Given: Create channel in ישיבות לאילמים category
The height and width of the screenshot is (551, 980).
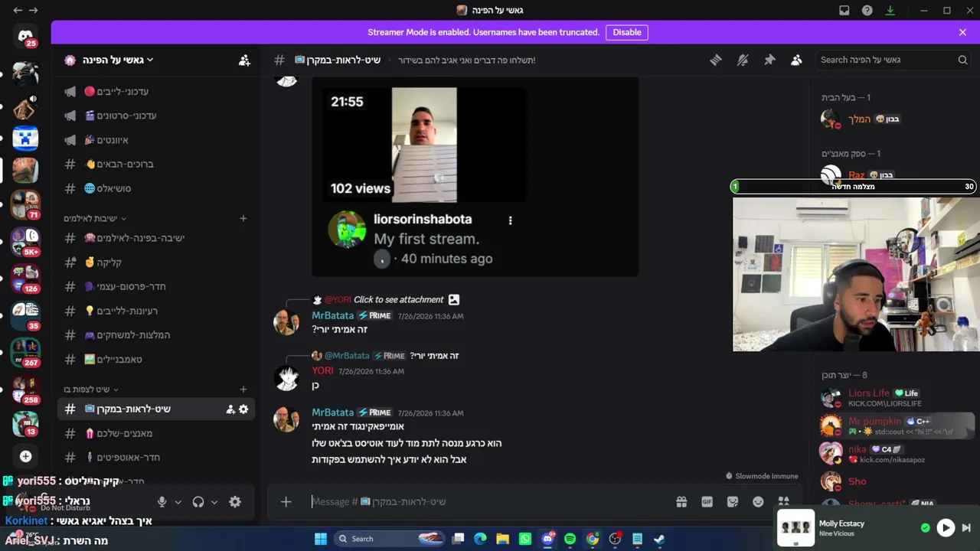Looking at the screenshot, I should pyautogui.click(x=243, y=219).
